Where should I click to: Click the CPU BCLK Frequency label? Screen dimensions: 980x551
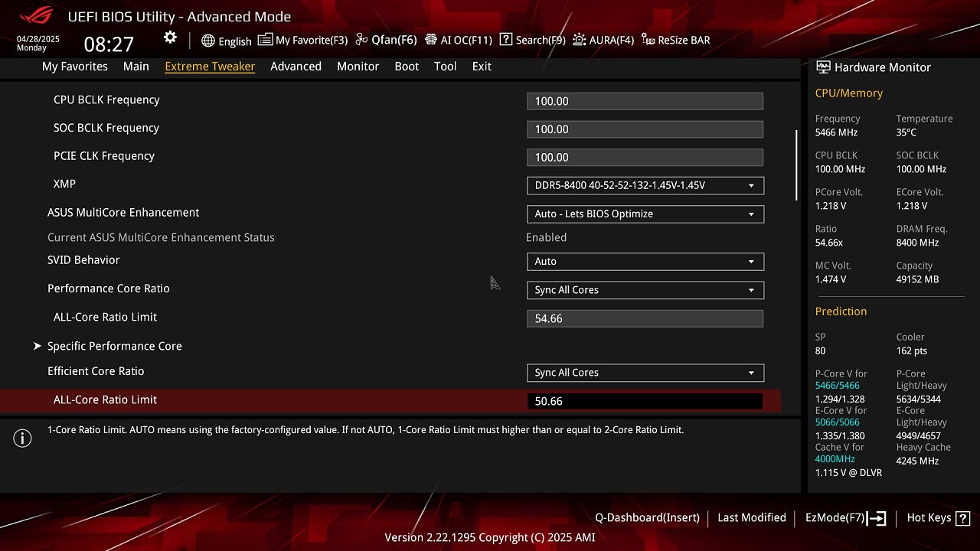click(106, 100)
